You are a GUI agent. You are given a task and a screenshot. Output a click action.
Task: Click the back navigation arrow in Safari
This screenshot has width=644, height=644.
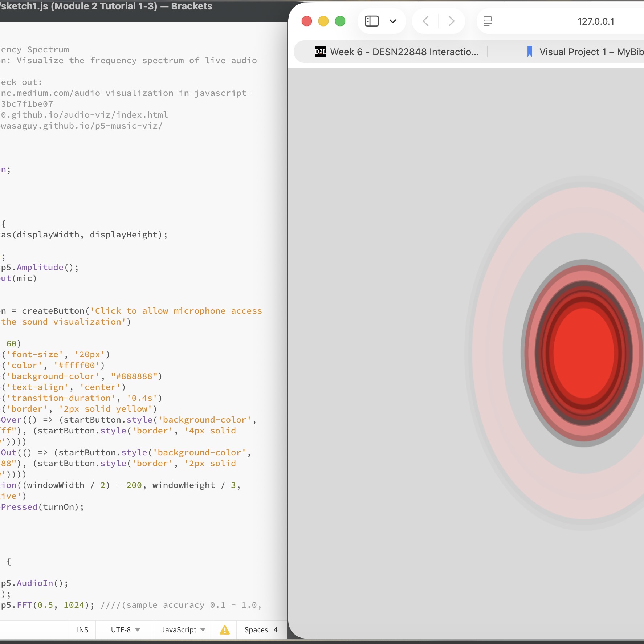(425, 21)
